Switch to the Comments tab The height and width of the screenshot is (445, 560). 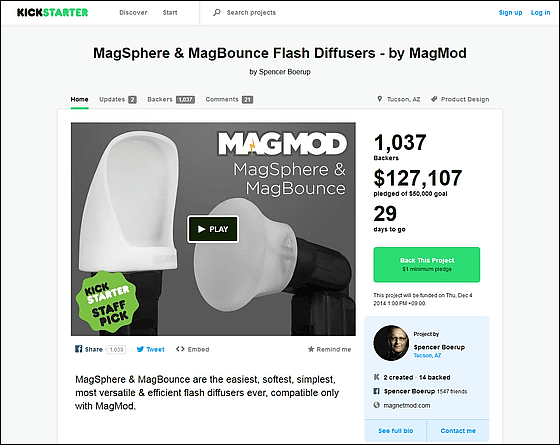pos(229,99)
